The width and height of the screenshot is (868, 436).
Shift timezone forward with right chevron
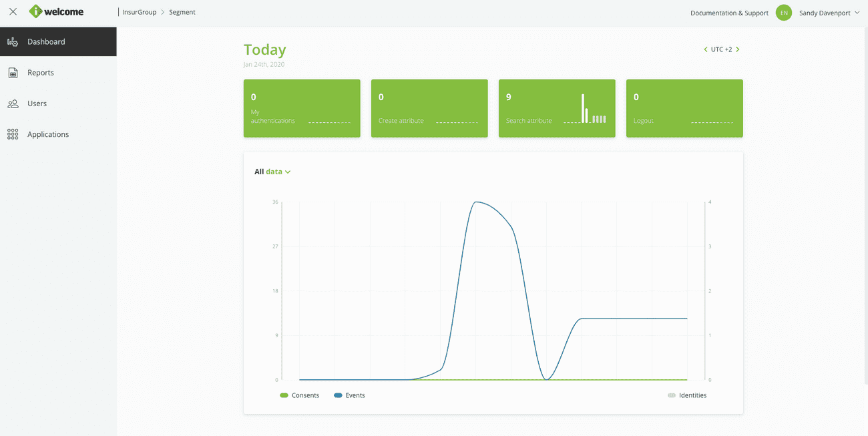[738, 49]
